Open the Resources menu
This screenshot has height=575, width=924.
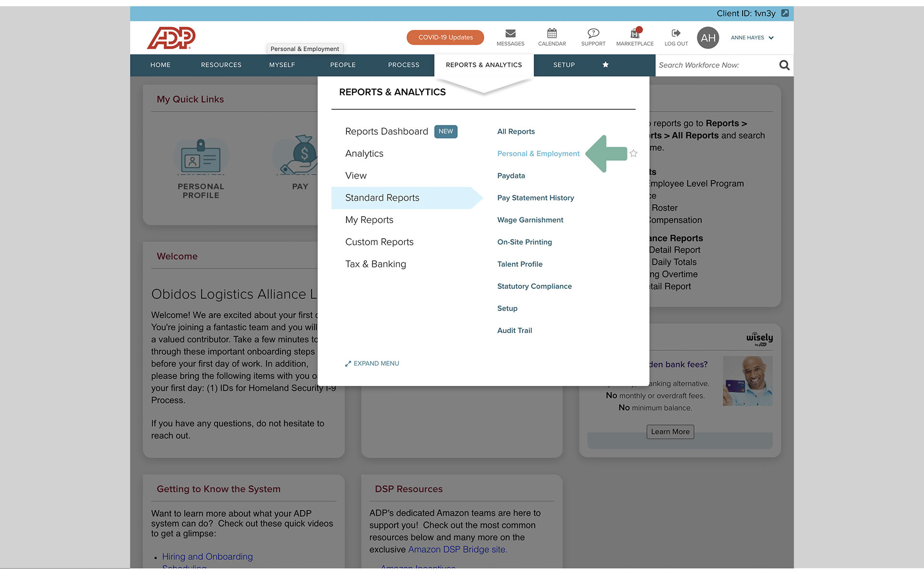tap(221, 65)
